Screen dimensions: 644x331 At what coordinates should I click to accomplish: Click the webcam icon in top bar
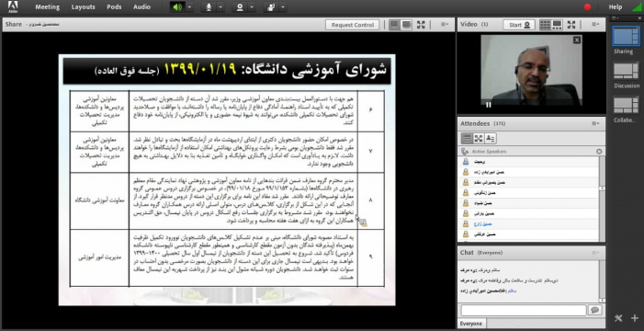coord(240,7)
